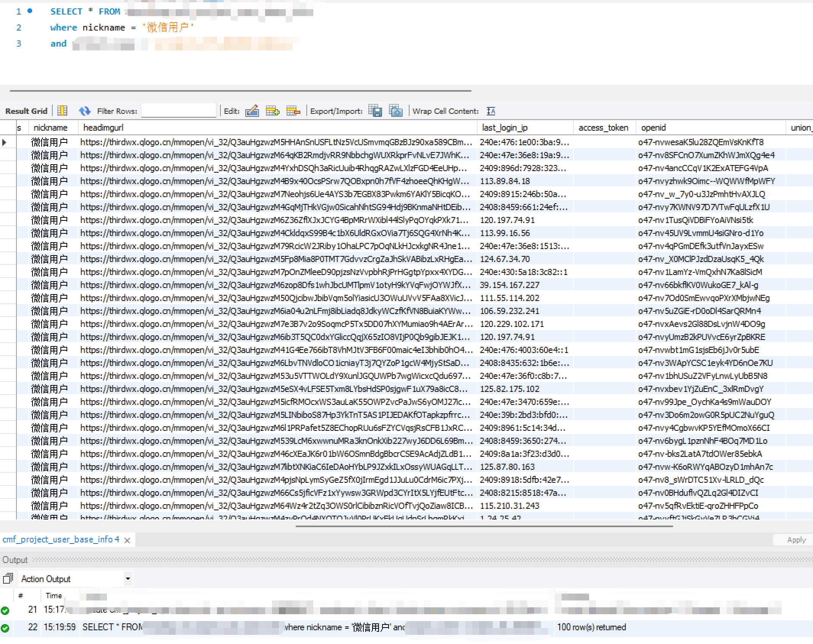The width and height of the screenshot is (813, 644).
Task: Click the Filter Rows input field
Action: (178, 111)
